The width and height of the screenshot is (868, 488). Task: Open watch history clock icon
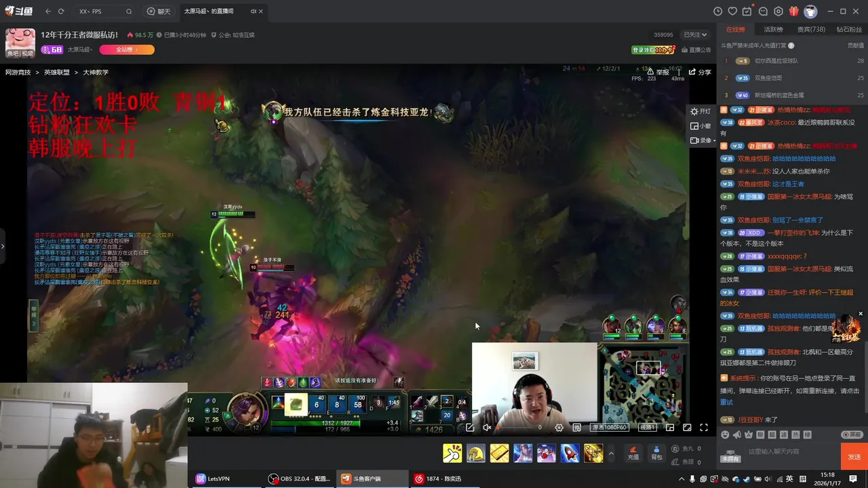click(x=718, y=12)
